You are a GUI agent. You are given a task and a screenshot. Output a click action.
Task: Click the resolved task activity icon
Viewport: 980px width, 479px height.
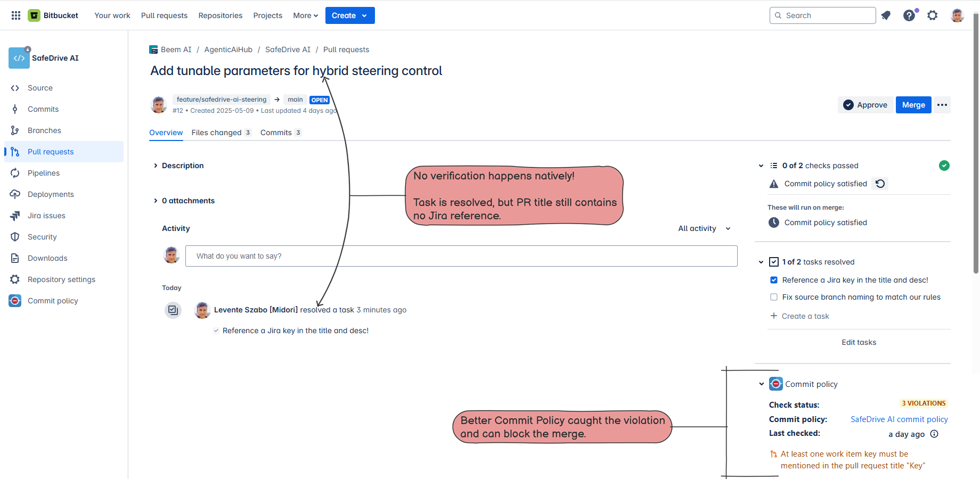173,310
